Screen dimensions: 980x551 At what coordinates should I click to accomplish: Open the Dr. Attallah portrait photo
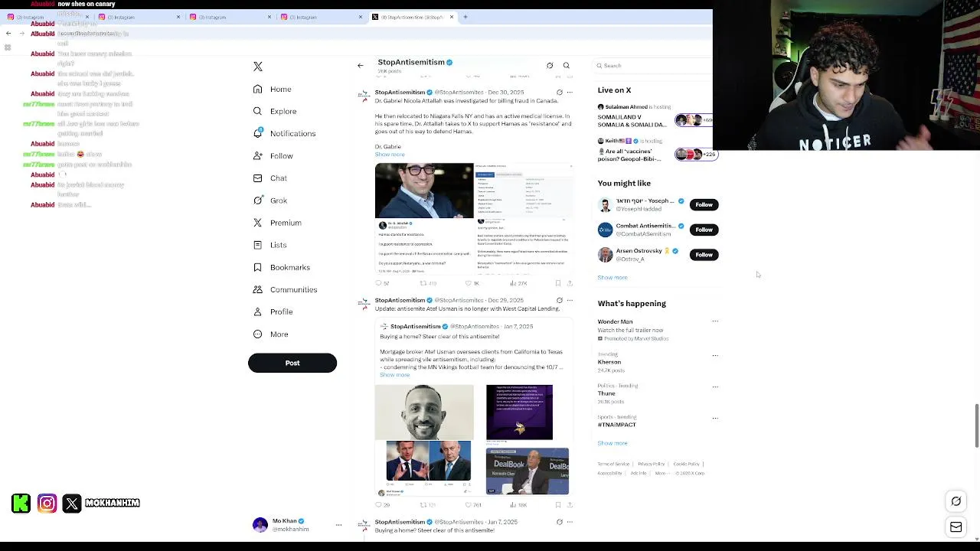424,191
